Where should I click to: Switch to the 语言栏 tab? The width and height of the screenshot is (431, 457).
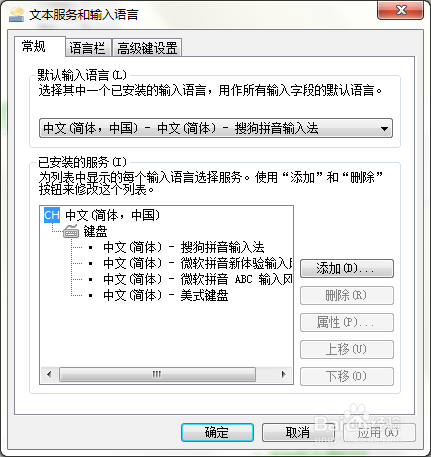[x=87, y=48]
